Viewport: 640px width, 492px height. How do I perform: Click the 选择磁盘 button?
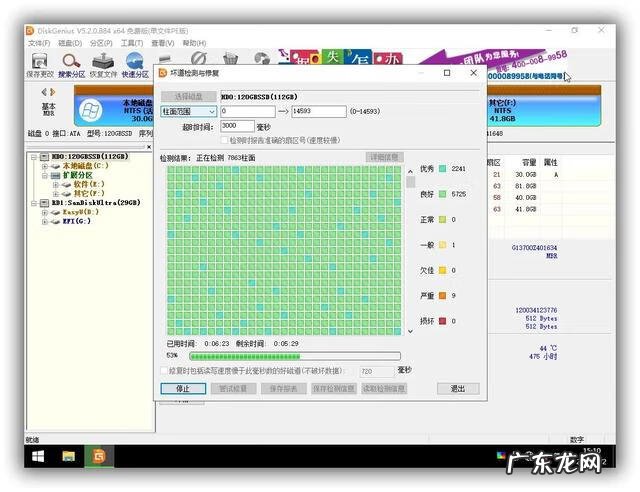coord(189,97)
